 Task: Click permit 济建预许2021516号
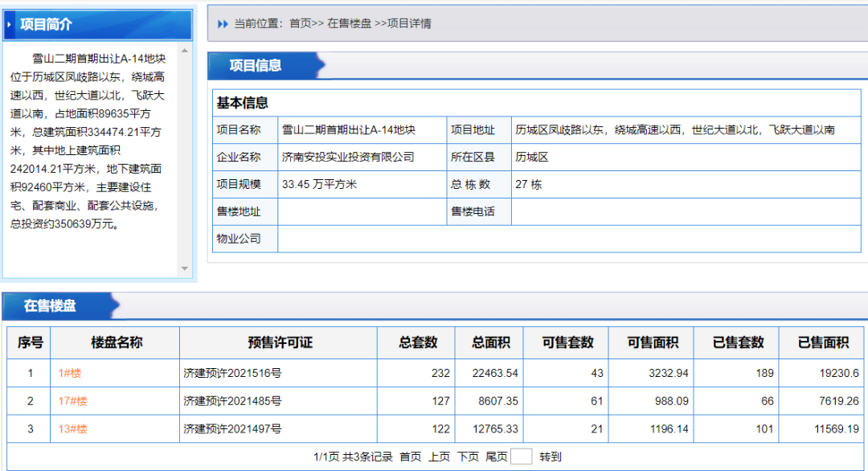pyautogui.click(x=232, y=373)
